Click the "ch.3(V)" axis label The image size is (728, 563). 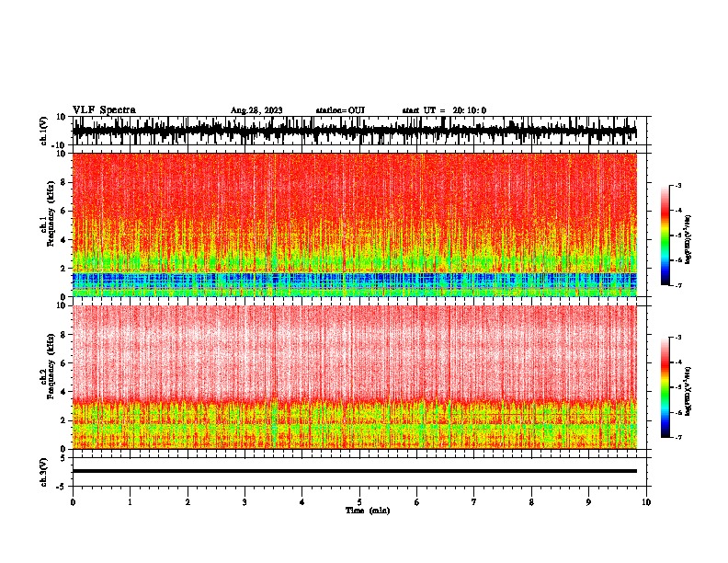[44, 472]
